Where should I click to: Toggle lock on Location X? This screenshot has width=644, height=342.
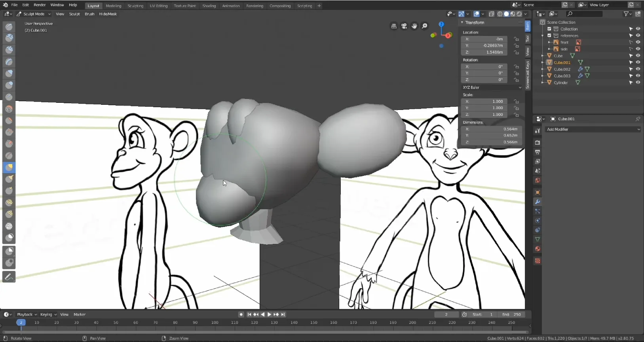pos(517,39)
